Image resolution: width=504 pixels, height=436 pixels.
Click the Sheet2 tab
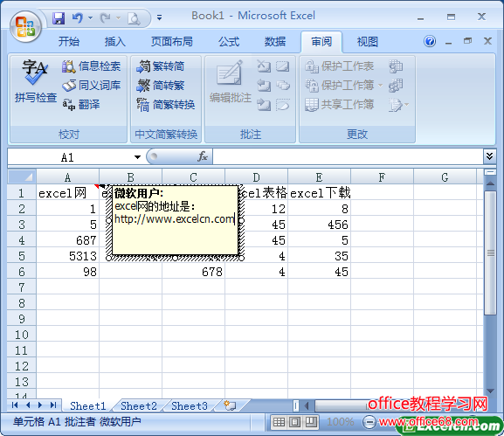pos(139,405)
